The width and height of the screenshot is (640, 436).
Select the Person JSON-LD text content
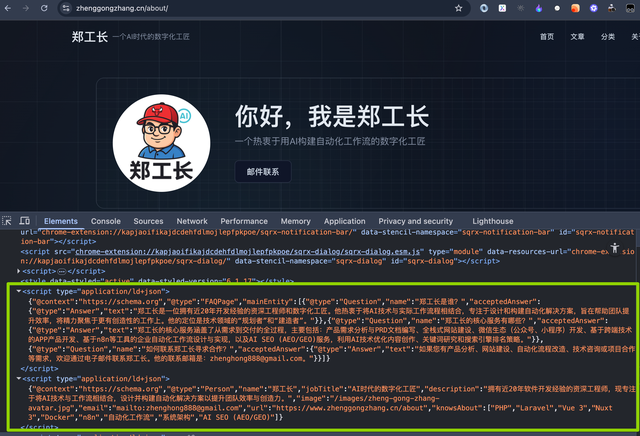point(331,403)
